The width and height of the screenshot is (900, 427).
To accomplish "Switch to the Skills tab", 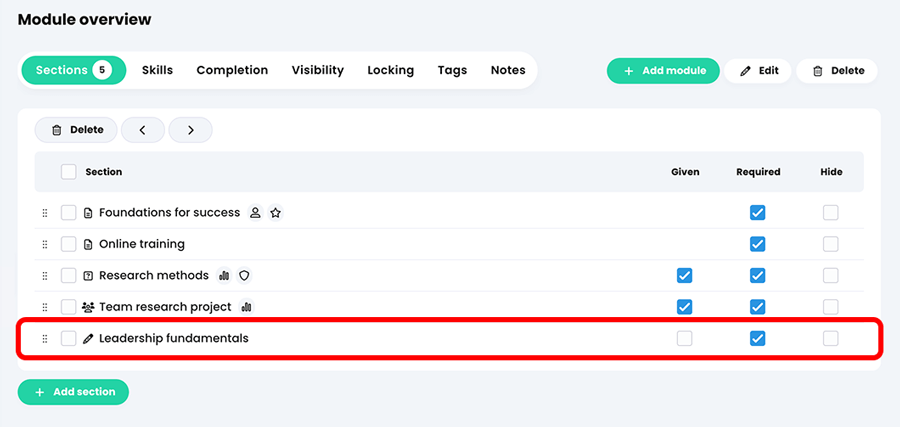I will (157, 71).
